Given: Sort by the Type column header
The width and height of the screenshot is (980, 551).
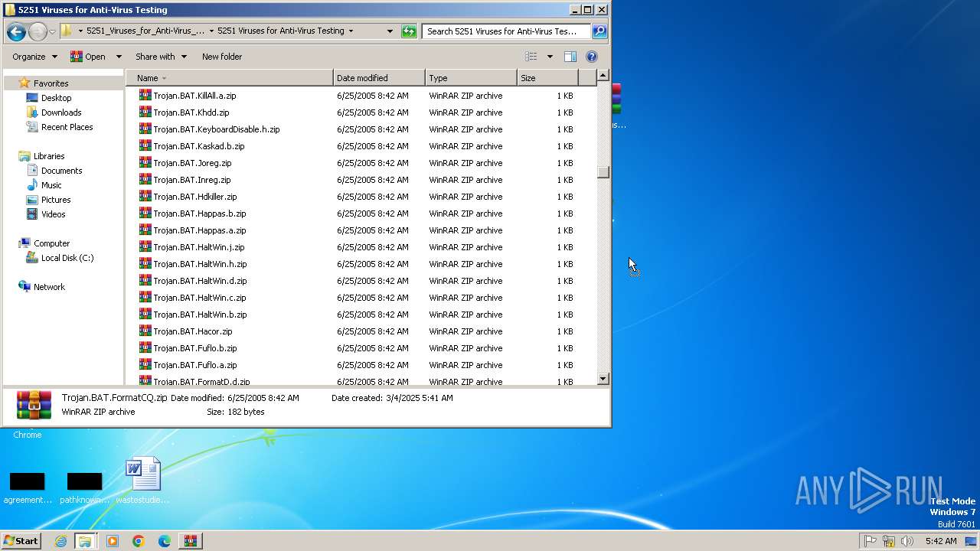Looking at the screenshot, I should (x=471, y=78).
